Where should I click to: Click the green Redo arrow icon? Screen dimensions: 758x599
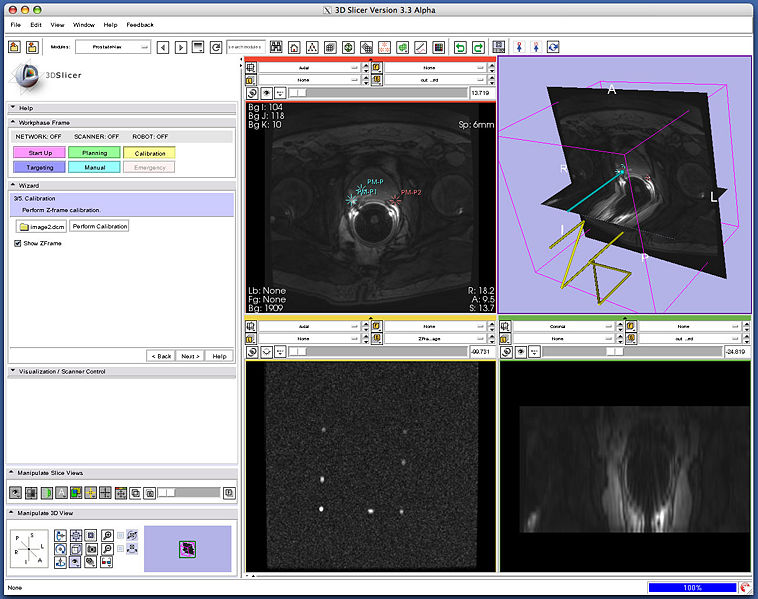coord(478,47)
